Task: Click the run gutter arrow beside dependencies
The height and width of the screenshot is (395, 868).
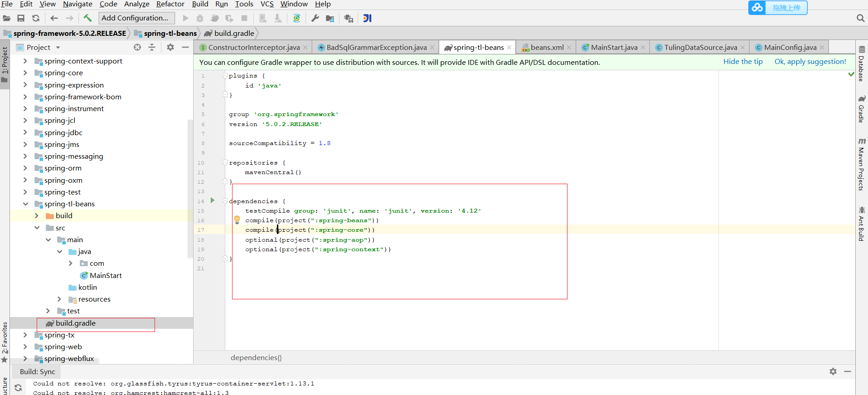Action: tap(213, 200)
